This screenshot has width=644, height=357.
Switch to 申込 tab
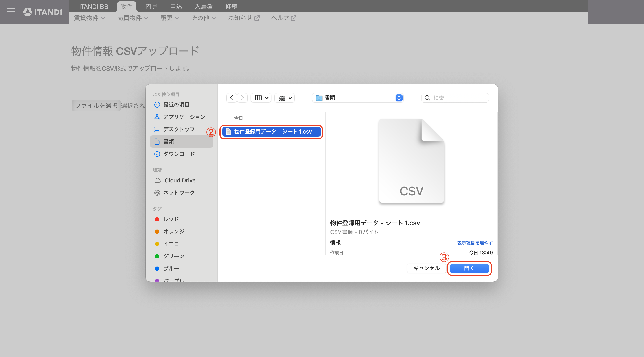pos(176,7)
